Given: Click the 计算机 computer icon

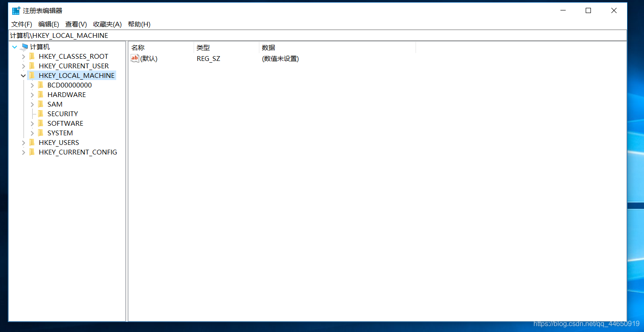Looking at the screenshot, I should [x=24, y=47].
